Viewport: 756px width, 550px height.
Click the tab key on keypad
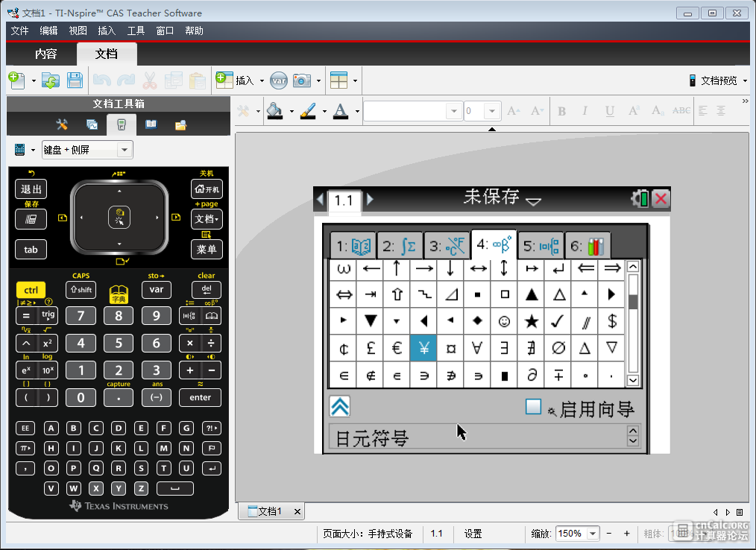31,249
